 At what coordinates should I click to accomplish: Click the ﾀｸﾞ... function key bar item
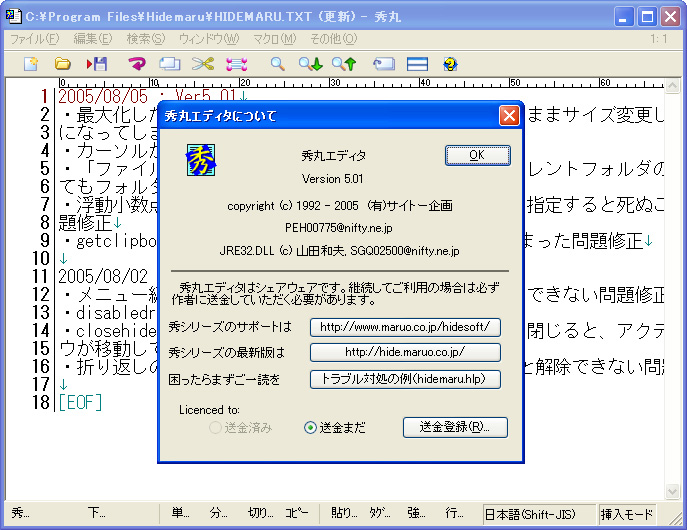(379, 512)
